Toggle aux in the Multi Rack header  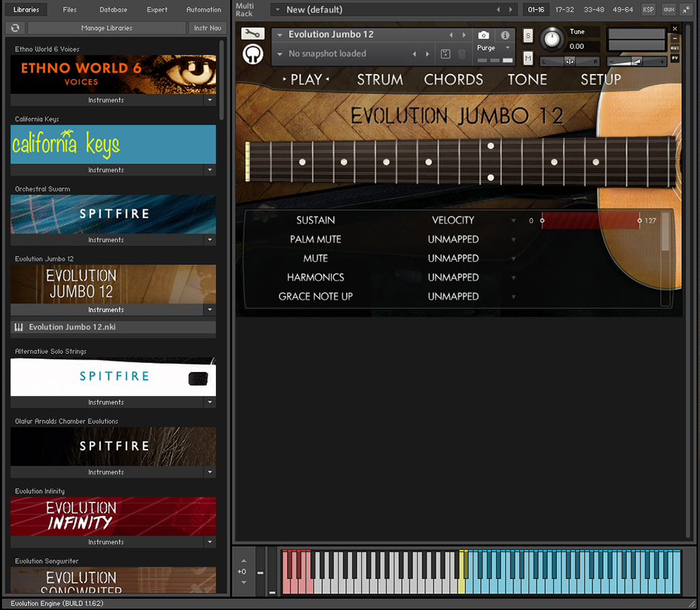click(x=668, y=9)
